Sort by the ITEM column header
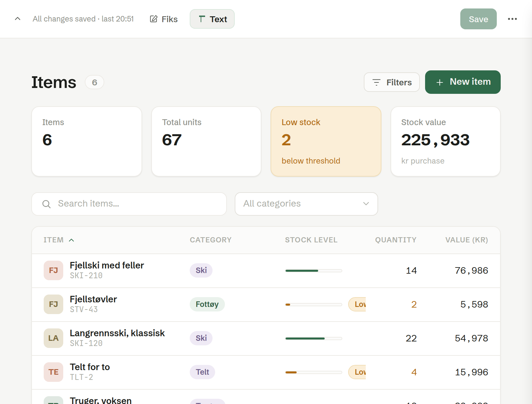The image size is (532, 404). 59,240
